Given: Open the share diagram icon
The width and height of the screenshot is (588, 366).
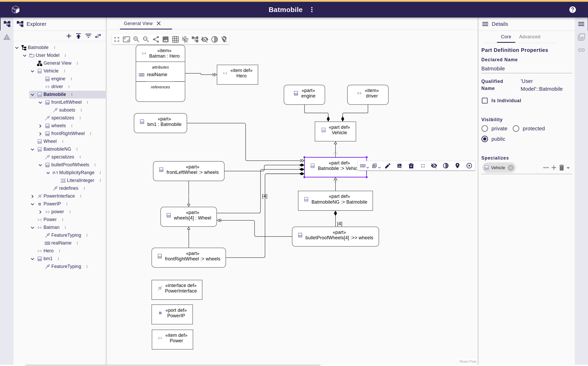Looking at the screenshot, I should [x=156, y=39].
